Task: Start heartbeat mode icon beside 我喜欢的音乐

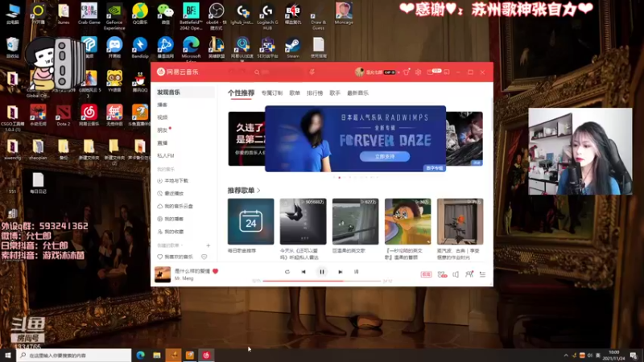Action: coord(204,257)
